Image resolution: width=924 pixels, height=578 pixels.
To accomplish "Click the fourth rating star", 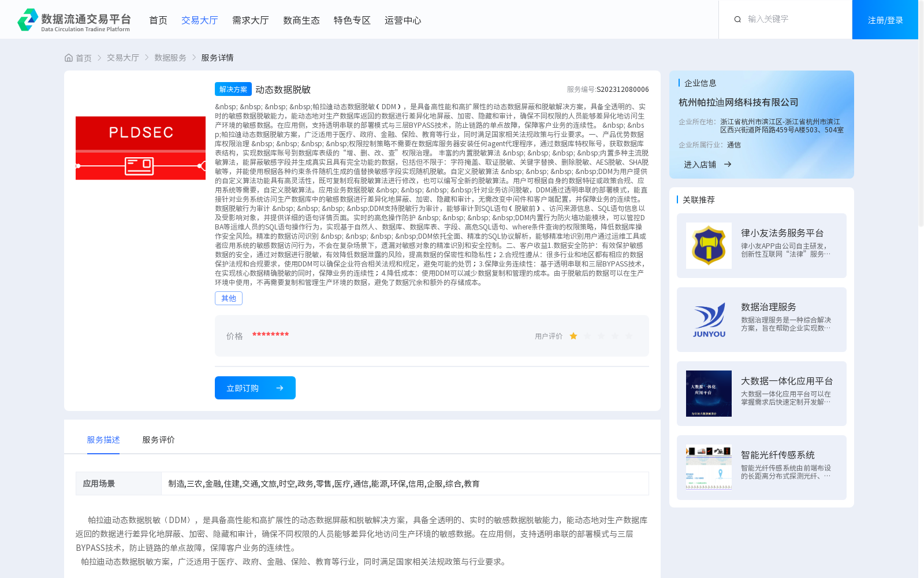I will [x=615, y=336].
